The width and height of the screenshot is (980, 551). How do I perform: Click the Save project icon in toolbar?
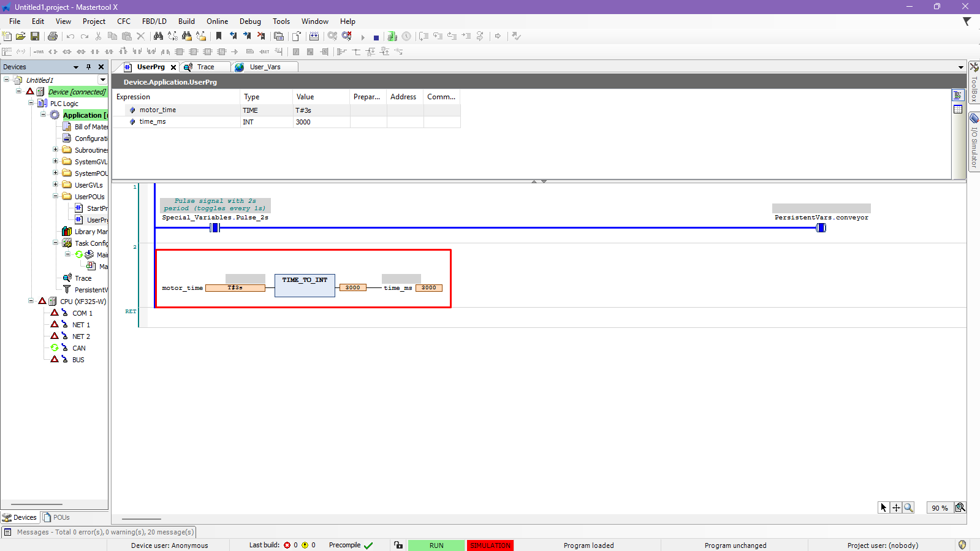point(35,37)
